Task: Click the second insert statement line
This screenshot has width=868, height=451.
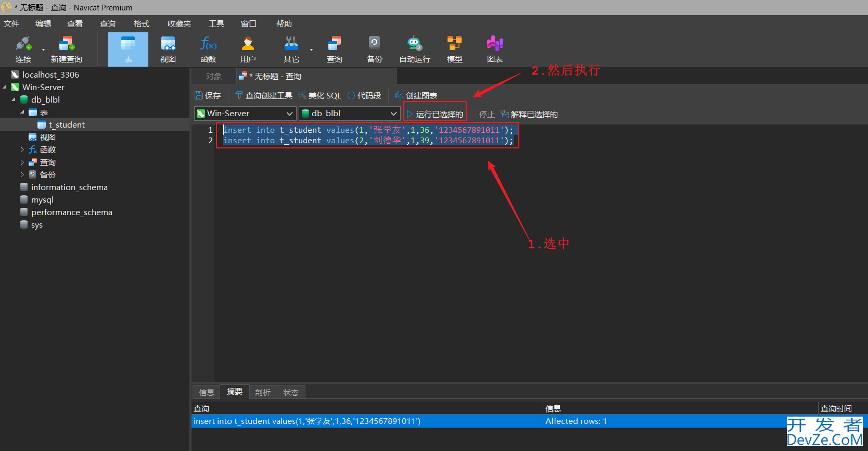Action: 368,140
